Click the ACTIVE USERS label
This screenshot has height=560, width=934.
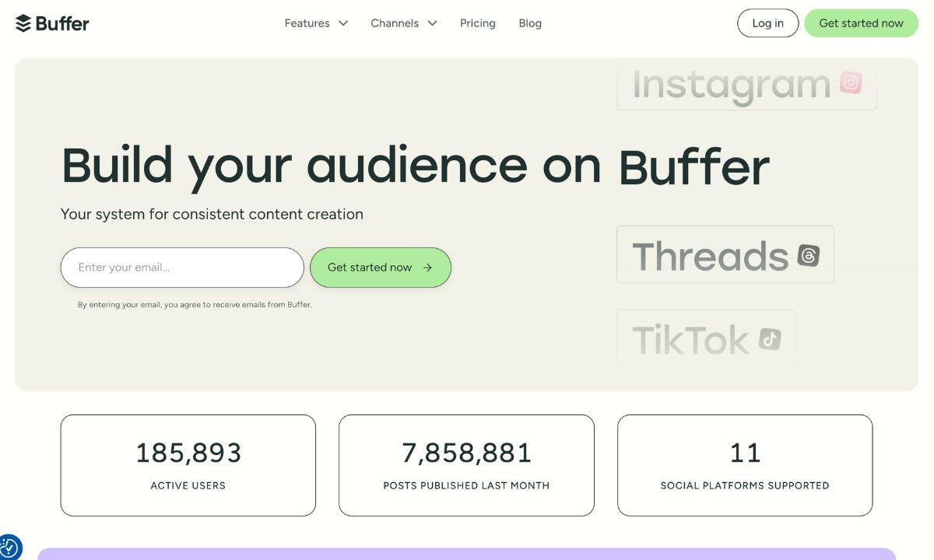tap(188, 485)
